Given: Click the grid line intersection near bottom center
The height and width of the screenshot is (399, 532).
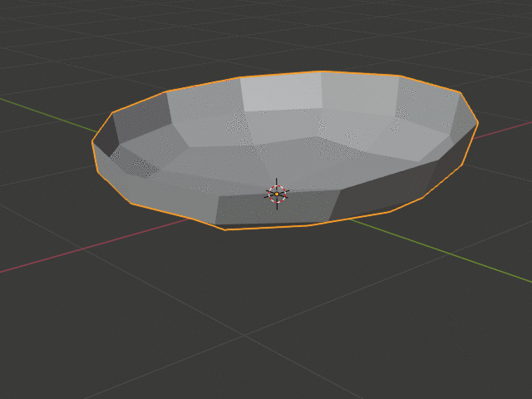Looking at the screenshot, I should (x=246, y=335).
